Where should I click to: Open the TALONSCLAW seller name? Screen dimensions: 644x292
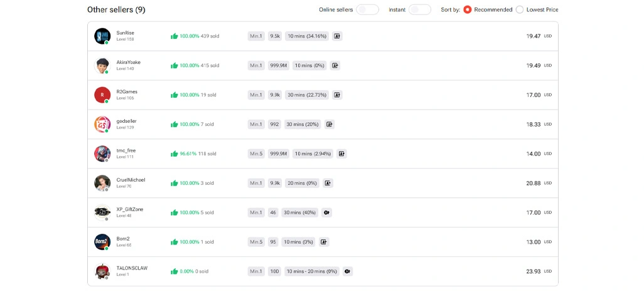pos(132,268)
